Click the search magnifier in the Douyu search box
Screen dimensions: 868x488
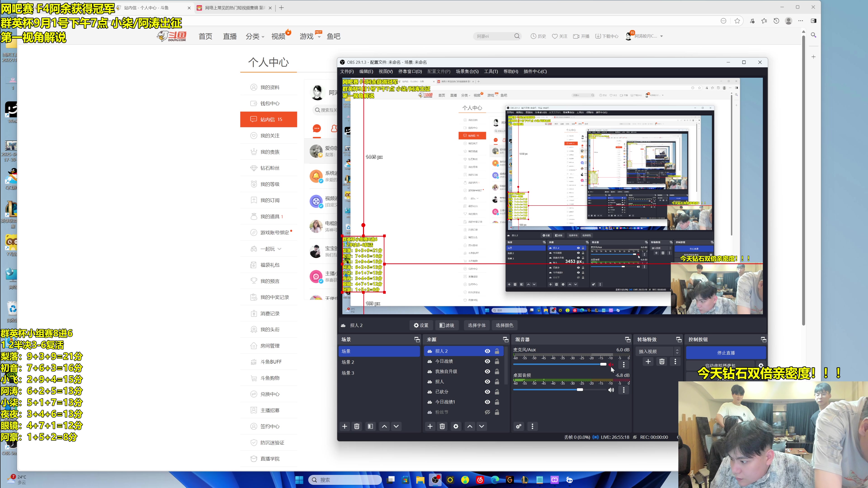[517, 36]
